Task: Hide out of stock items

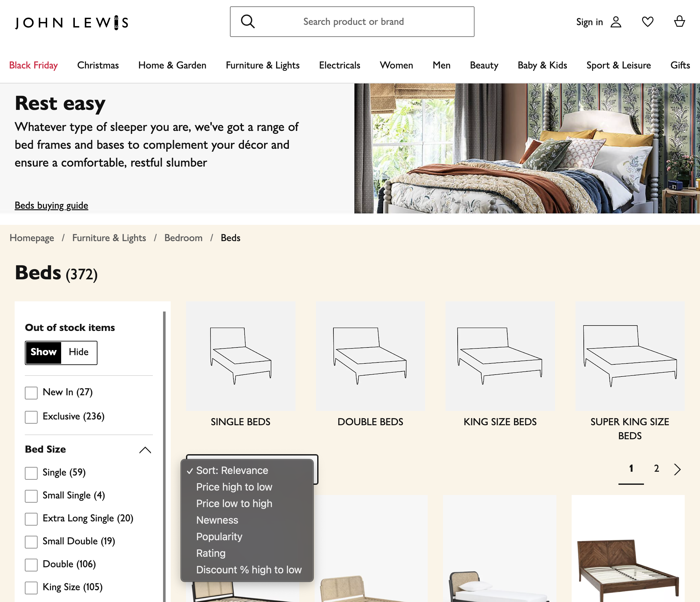Action: 78,352
